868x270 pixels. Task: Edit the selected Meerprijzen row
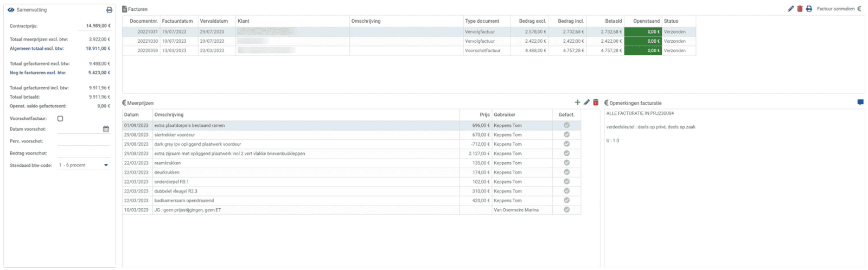pos(586,102)
